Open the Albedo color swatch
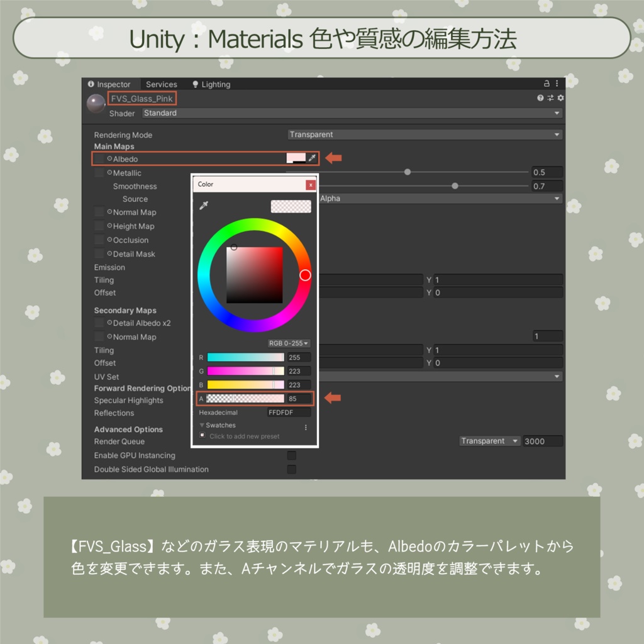Viewport: 644px width, 644px height. 296,158
